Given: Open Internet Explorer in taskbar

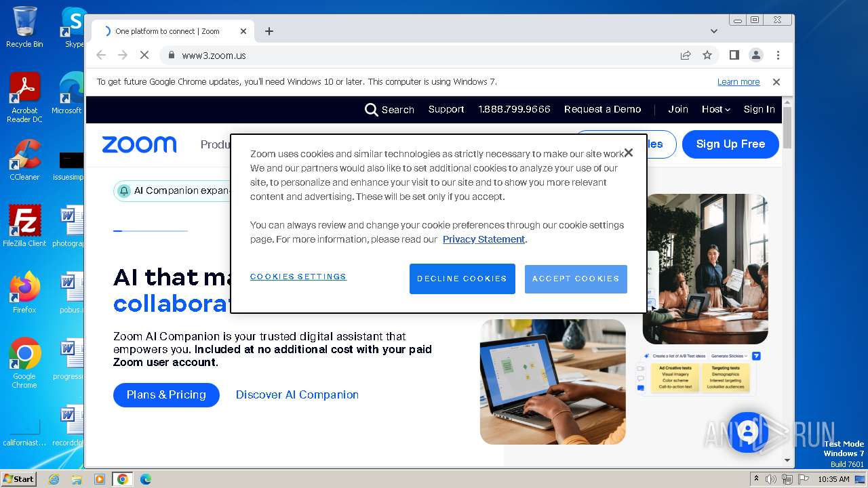Looking at the screenshot, I should (54, 479).
